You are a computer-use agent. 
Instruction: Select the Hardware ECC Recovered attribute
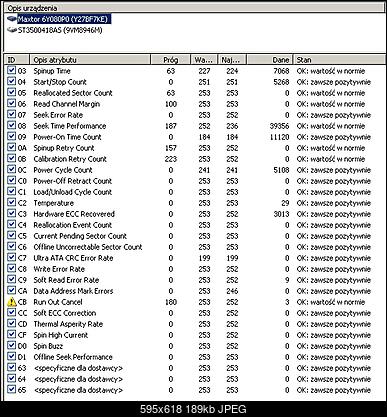coord(74,214)
